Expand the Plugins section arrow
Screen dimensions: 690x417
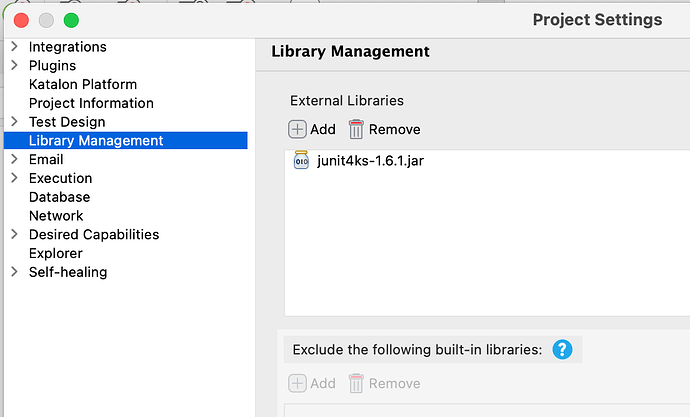point(14,66)
